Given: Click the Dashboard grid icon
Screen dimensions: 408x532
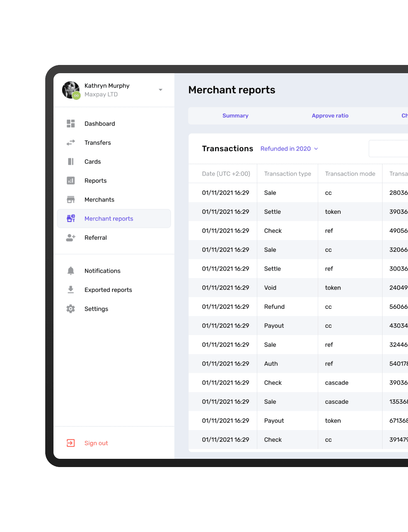Looking at the screenshot, I should coord(71,124).
